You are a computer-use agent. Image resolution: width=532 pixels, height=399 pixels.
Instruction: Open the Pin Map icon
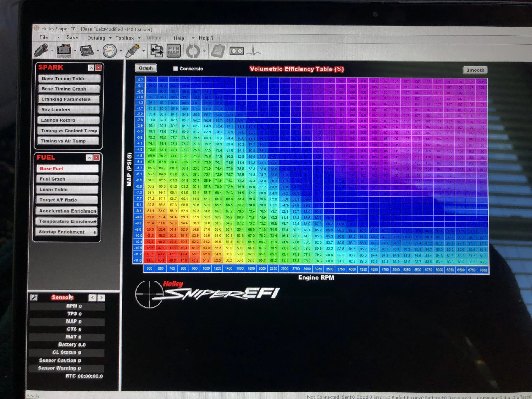174,51
